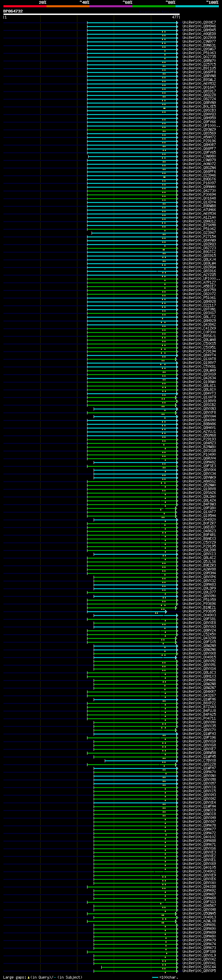The image size is (222, 980).
Task: Select the UniRef100_C0P300 label
Action: pyautogui.click(x=199, y=332)
